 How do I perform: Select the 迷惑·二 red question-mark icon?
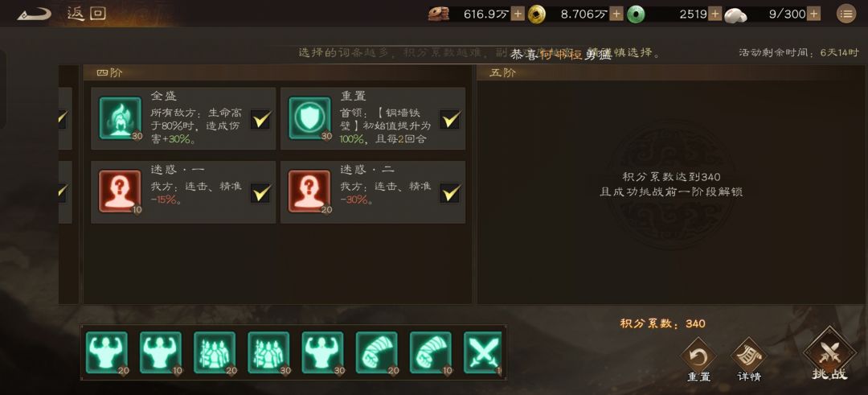click(x=309, y=191)
